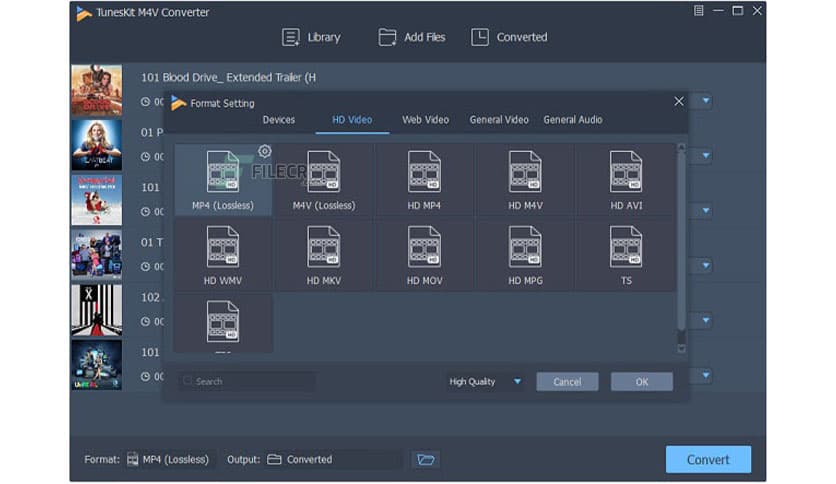The width and height of the screenshot is (836, 484).
Task: Click the TunesKit app logo
Action: point(84,13)
